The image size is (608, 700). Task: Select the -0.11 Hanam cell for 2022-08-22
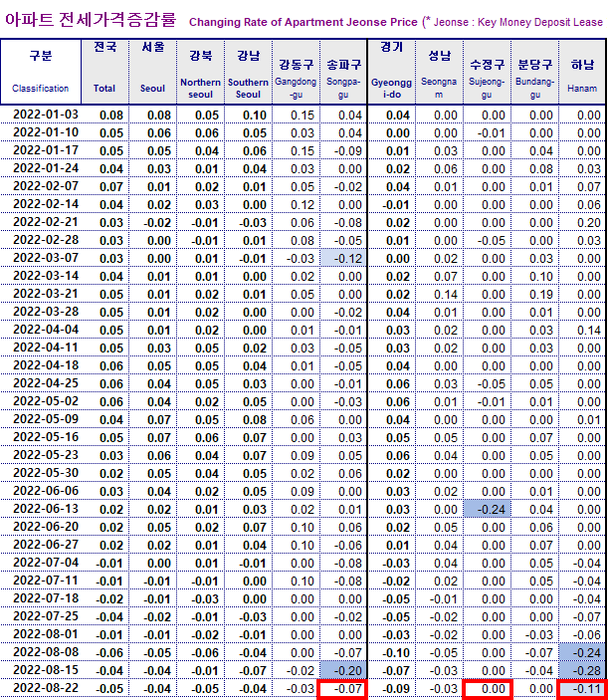click(582, 689)
